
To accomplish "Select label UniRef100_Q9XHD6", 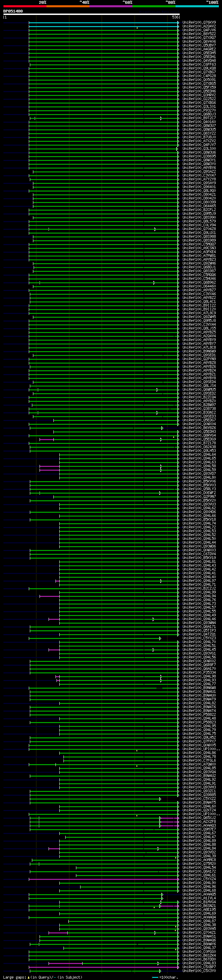I will 199,512.
